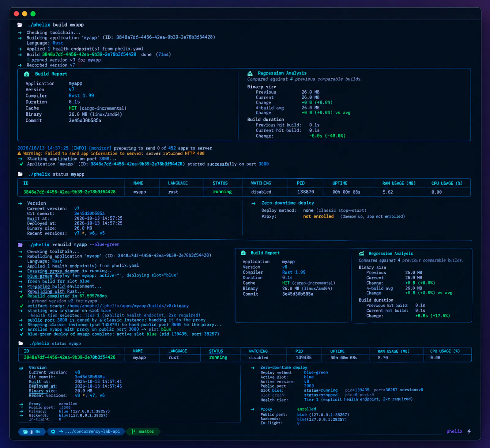Click the 'not enrolled' proxy status text
Viewport: 490px width, 448px height.
point(318,216)
